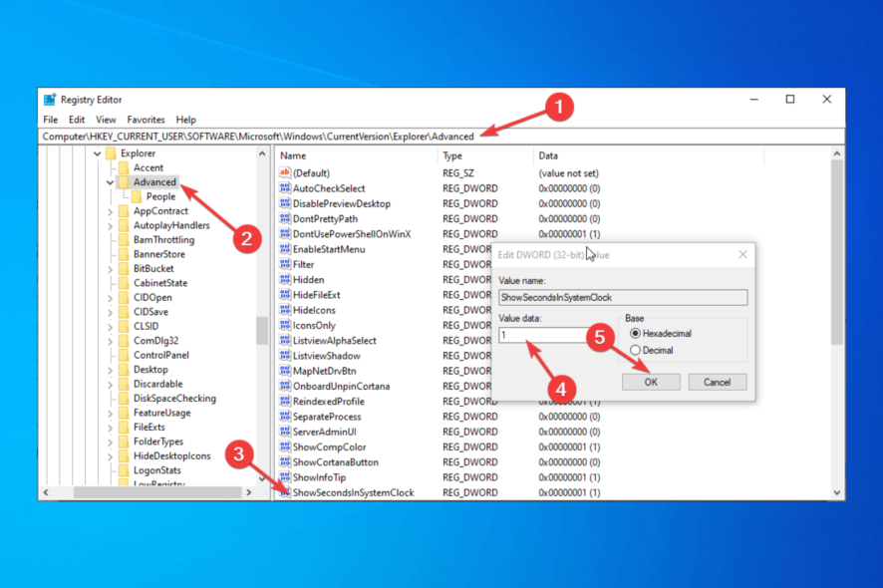Click the HideFileExt DWORD icon
Viewport: 883px width, 588px height.
pos(285,294)
